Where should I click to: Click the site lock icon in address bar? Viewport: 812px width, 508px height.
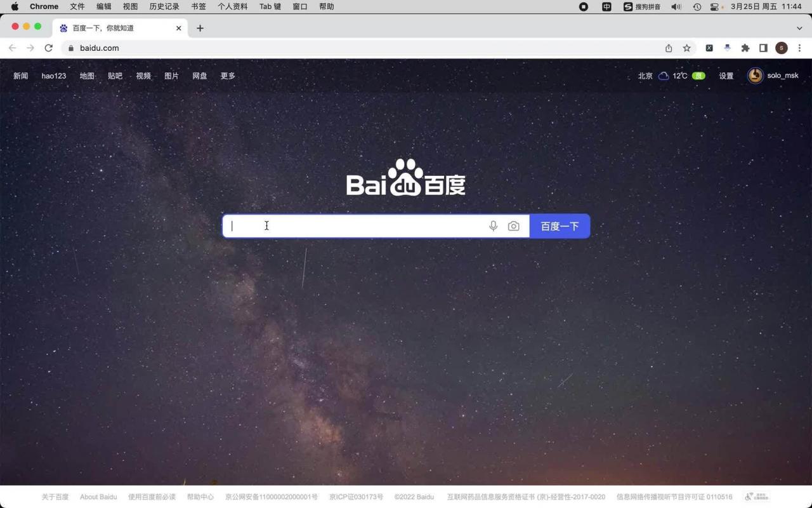coord(71,48)
